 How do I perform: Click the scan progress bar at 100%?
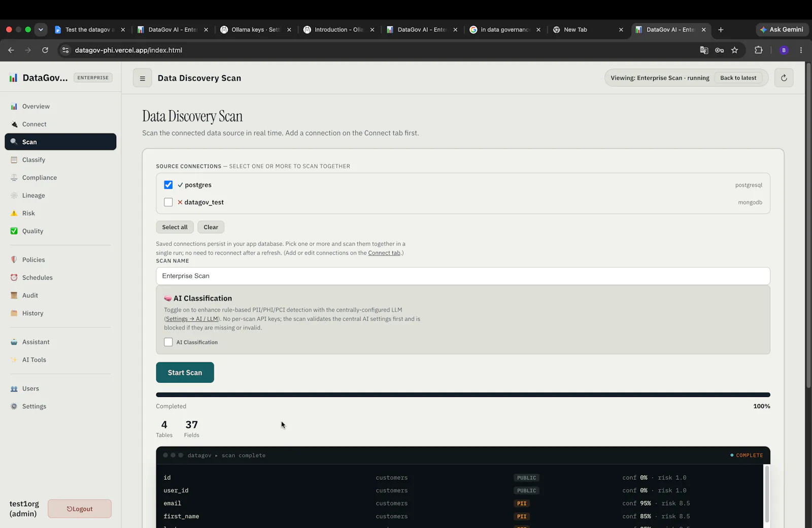[463, 395]
